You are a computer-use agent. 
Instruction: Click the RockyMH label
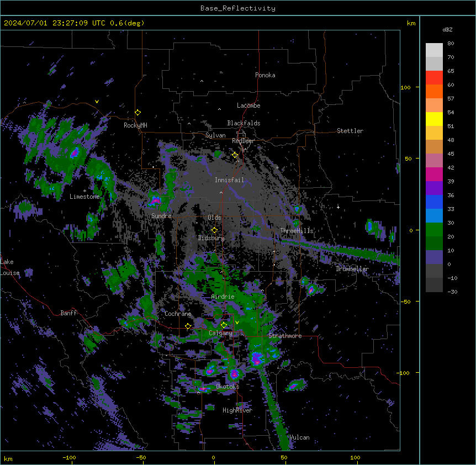[x=135, y=125]
